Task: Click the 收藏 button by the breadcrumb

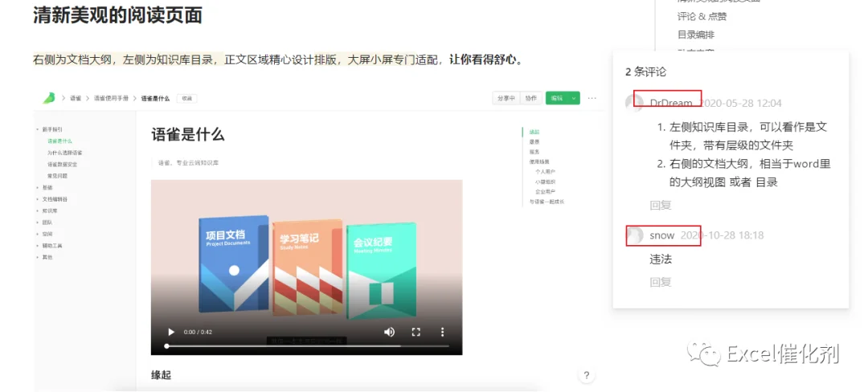Action: click(x=187, y=98)
